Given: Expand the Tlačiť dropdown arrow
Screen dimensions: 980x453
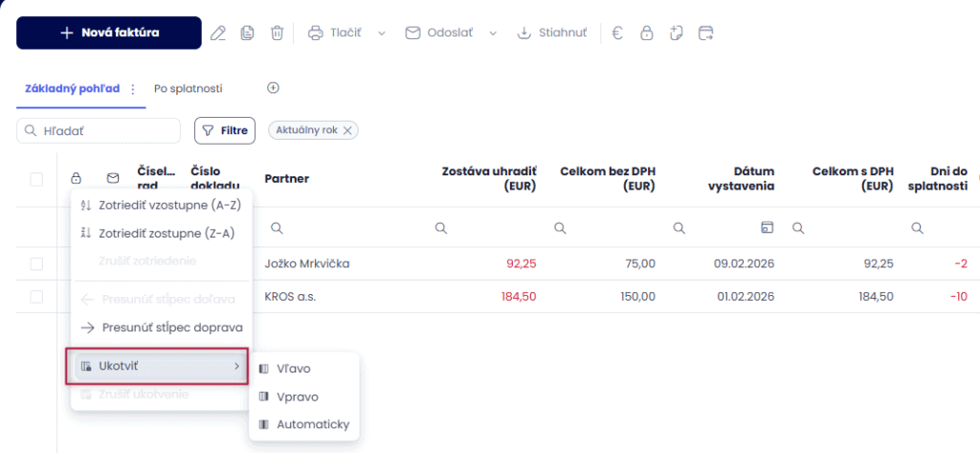Looking at the screenshot, I should pos(381,34).
